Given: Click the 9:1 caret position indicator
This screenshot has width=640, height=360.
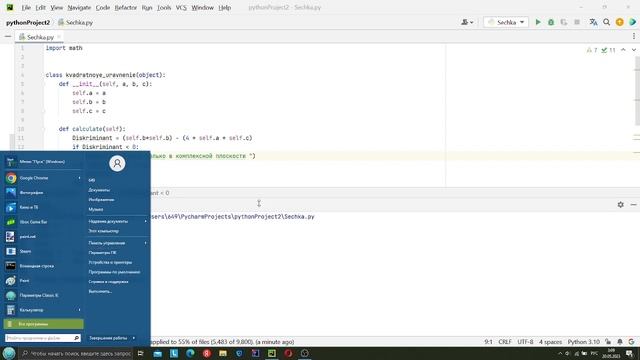Looking at the screenshot, I should pos(488,342).
